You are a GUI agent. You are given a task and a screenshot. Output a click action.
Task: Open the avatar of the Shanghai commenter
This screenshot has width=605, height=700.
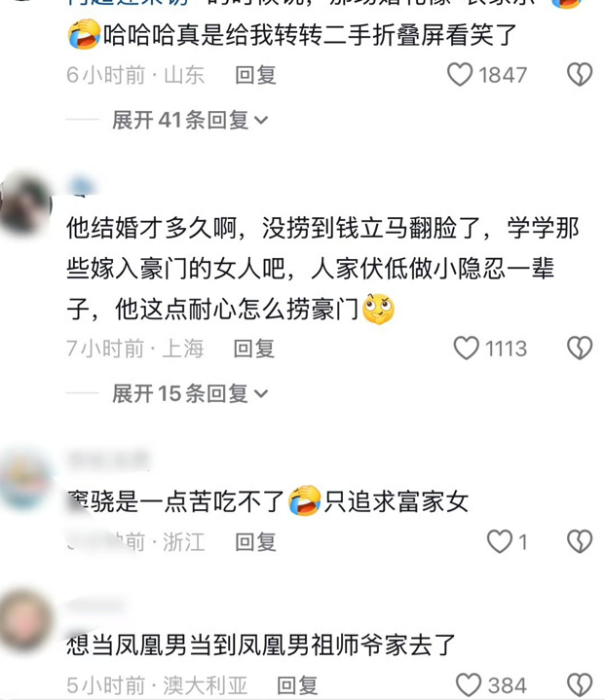(25, 204)
